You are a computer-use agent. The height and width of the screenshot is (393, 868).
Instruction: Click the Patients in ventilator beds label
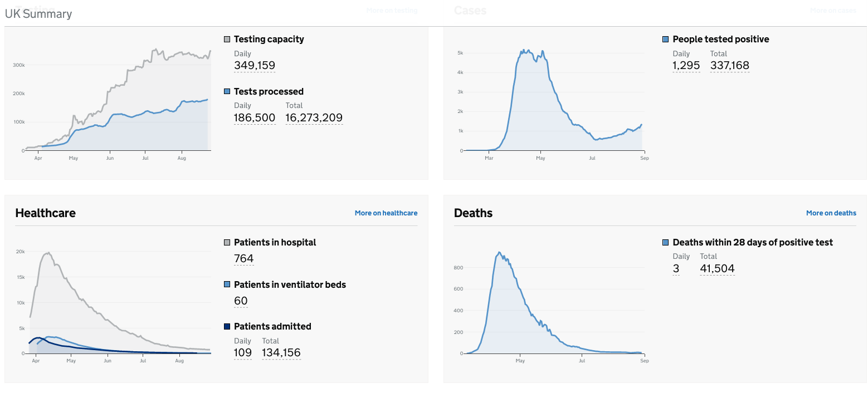pyautogui.click(x=290, y=284)
